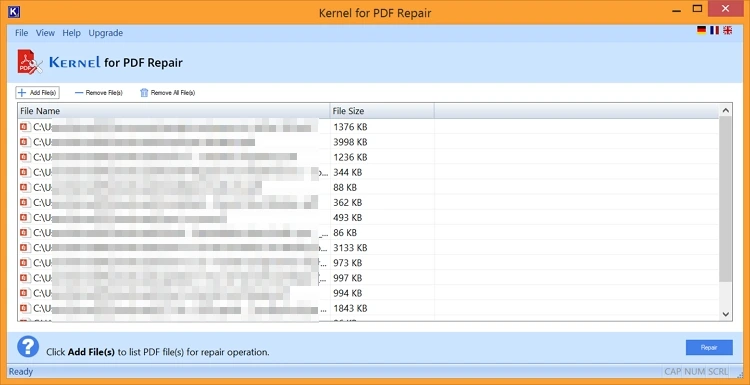Click the Ready status bar text
The image size is (750, 385).
(21, 372)
